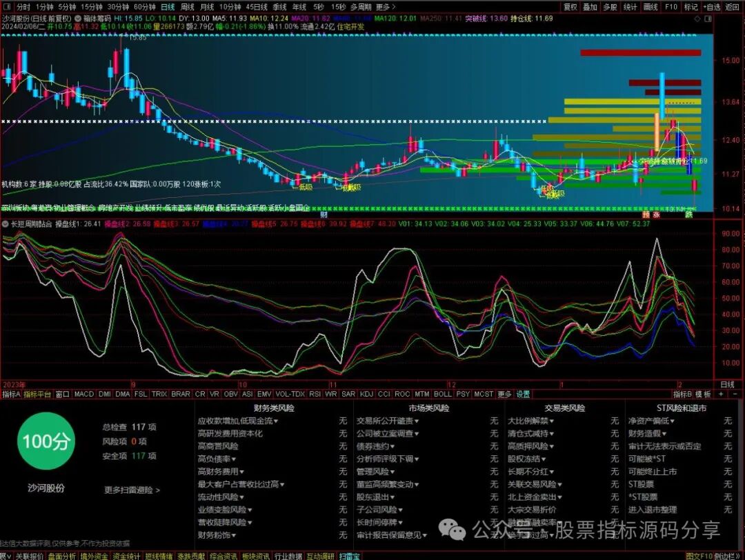Open indicator 设置 settings
This screenshot has height=560, width=745.
coord(523,394)
